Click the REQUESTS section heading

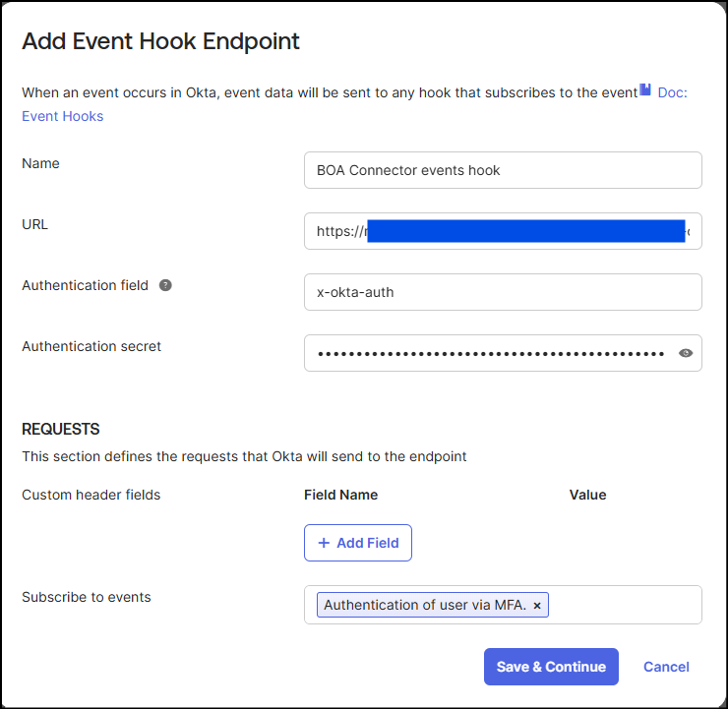(x=61, y=429)
